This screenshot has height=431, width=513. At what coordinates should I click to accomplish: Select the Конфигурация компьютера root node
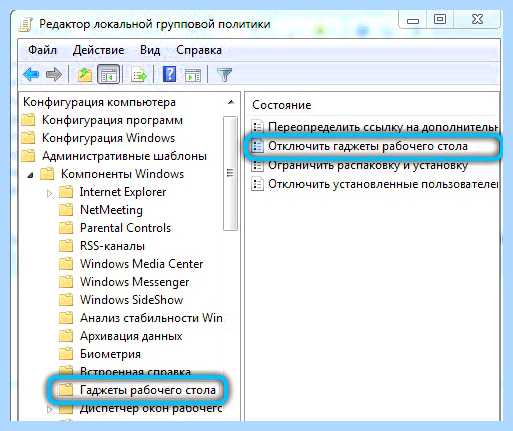click(99, 102)
